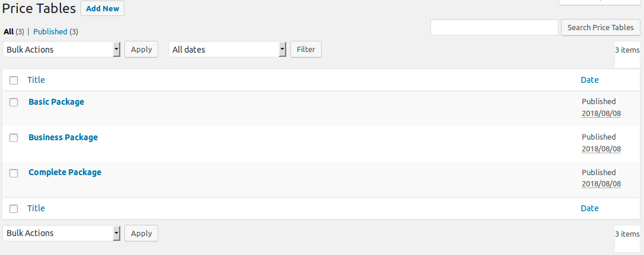Image resolution: width=644 pixels, height=255 pixels.
Task: Open the Complete Package entry
Action: tap(65, 172)
